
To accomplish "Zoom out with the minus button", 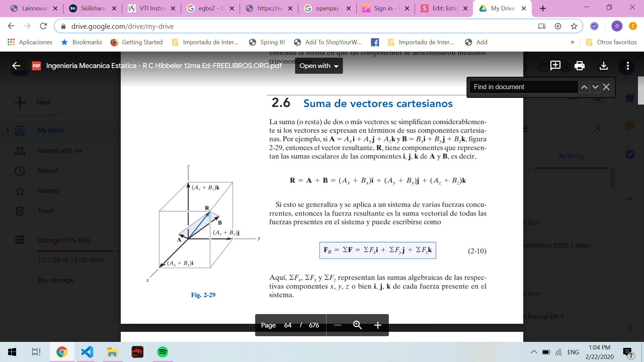I will coord(337,325).
